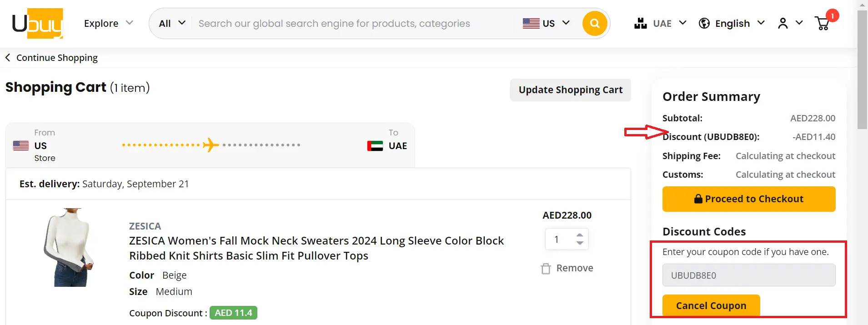Screen dimensions: 868x325
Task: Click the orange search magnifier icon
Action: tap(595, 23)
